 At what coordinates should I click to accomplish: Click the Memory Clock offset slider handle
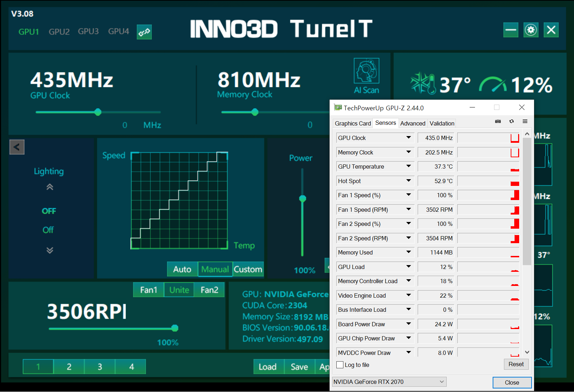click(255, 112)
